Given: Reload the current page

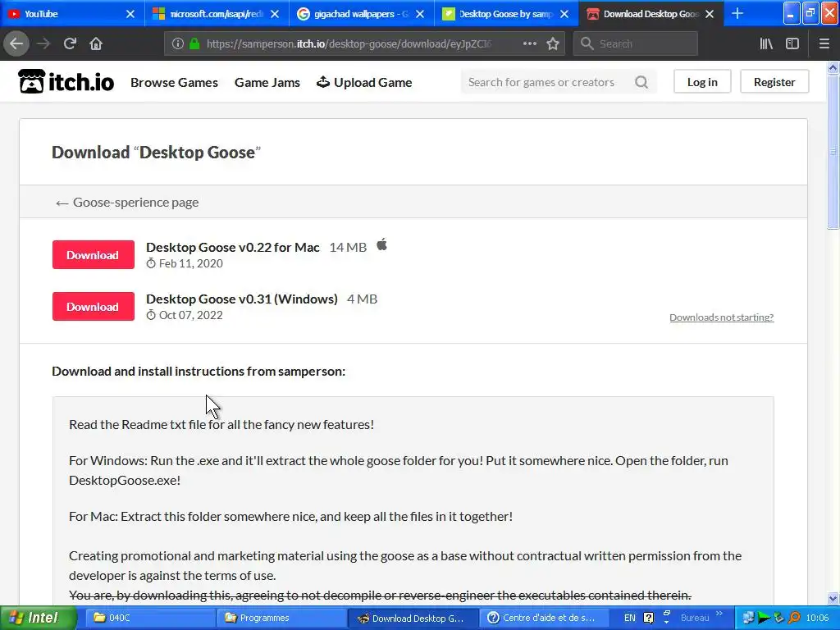Looking at the screenshot, I should 70,43.
